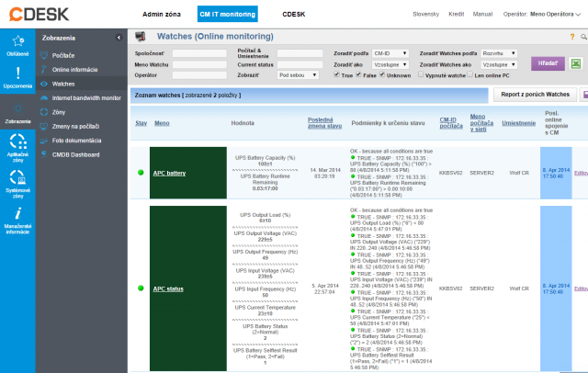Open the APC battery link
The width and height of the screenshot is (588, 373).
pyautogui.click(x=169, y=173)
